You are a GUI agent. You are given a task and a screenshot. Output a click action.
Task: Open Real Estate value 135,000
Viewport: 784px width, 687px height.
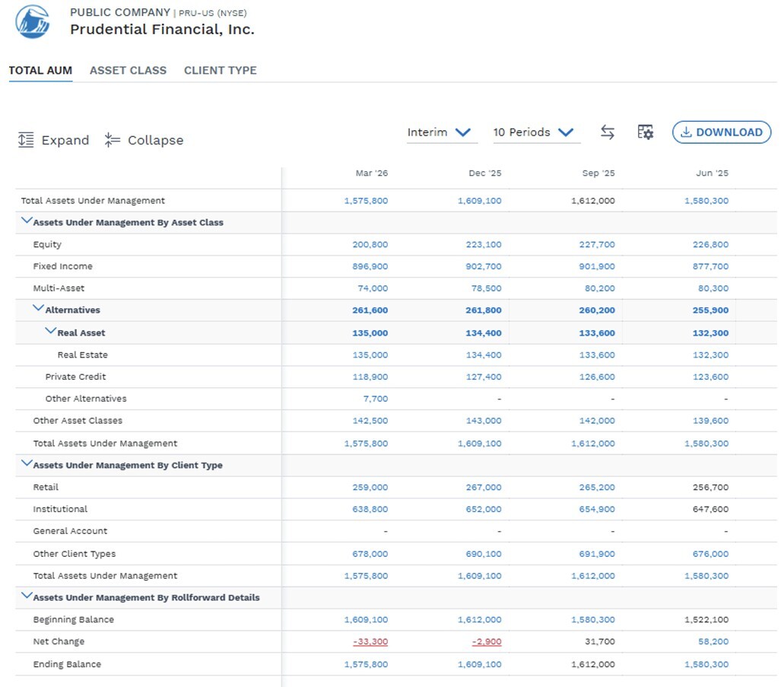point(370,355)
